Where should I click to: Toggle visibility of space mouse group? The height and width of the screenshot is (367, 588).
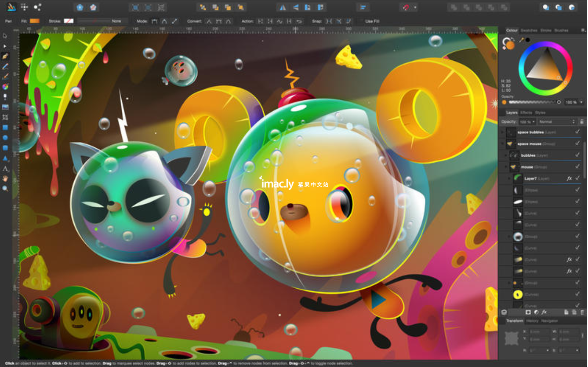[x=577, y=143]
